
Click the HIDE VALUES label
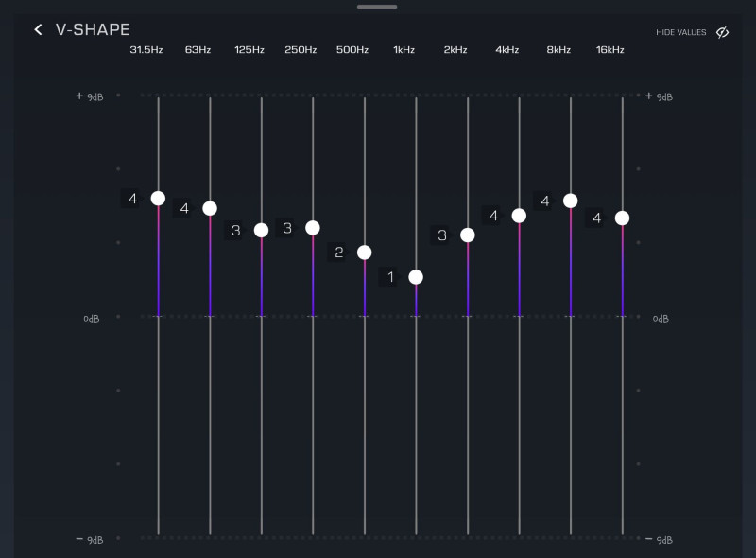680,33
